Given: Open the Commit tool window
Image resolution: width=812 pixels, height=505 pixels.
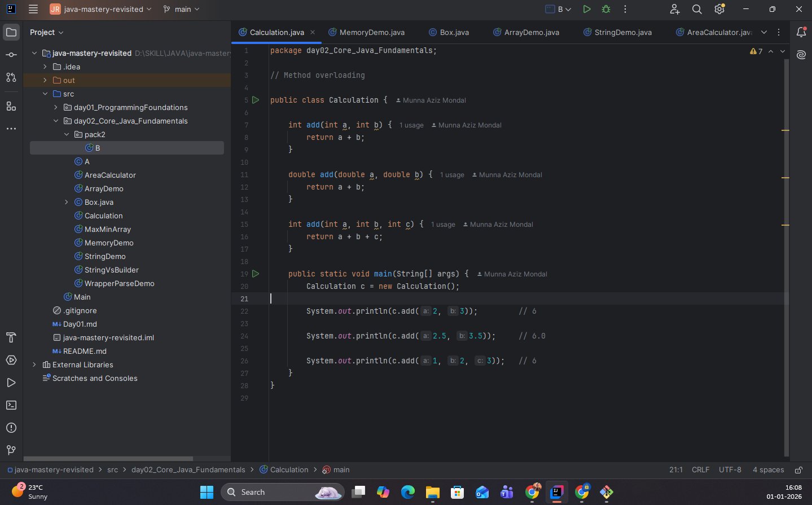Looking at the screenshot, I should click(11, 55).
